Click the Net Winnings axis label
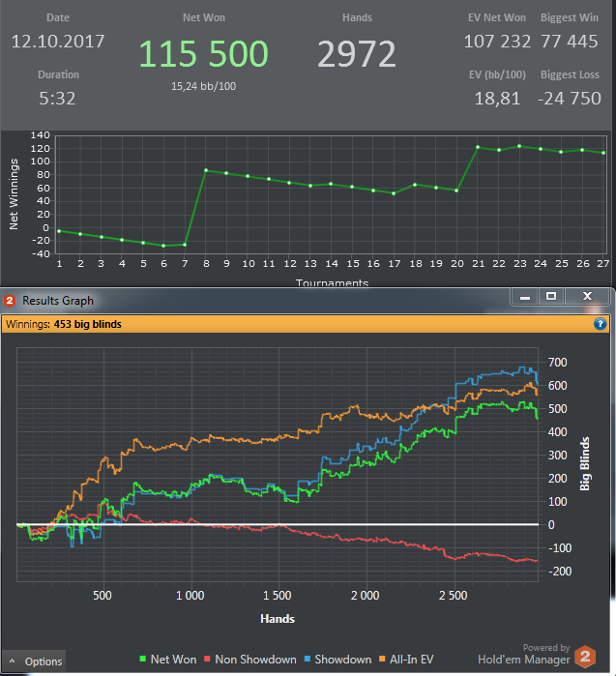Screen dimensions: 616x676 (14, 194)
